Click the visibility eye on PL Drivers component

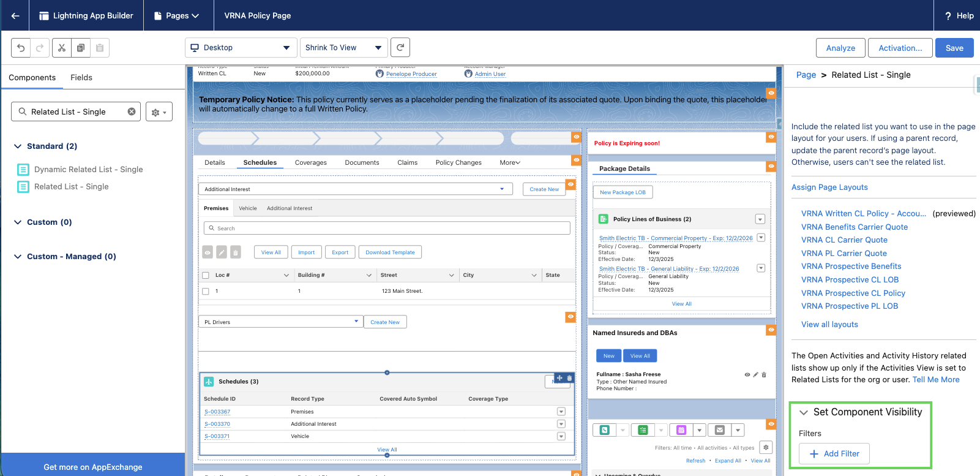pyautogui.click(x=570, y=317)
